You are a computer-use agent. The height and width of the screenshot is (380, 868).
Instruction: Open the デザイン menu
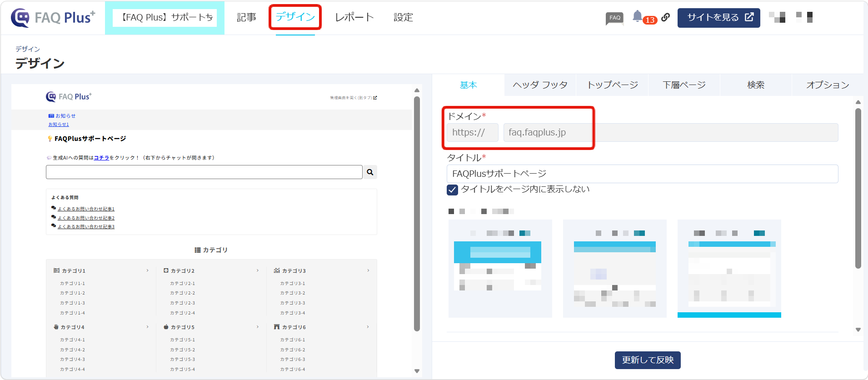(295, 17)
